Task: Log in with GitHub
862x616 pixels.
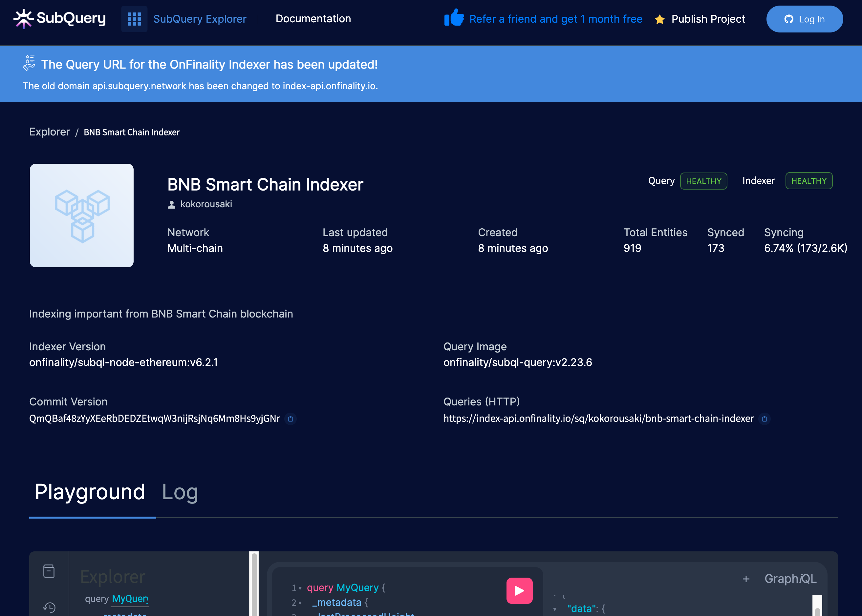Action: 804,19
